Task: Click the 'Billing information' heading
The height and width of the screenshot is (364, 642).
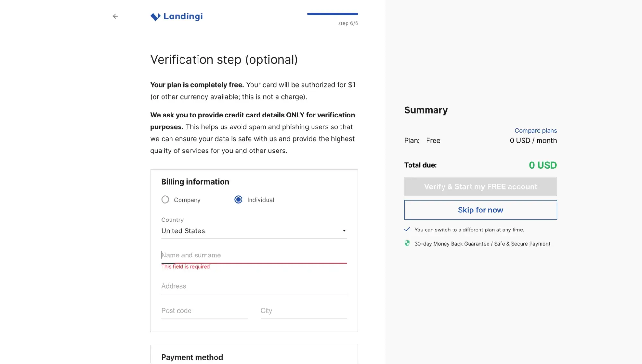Action: point(195,182)
